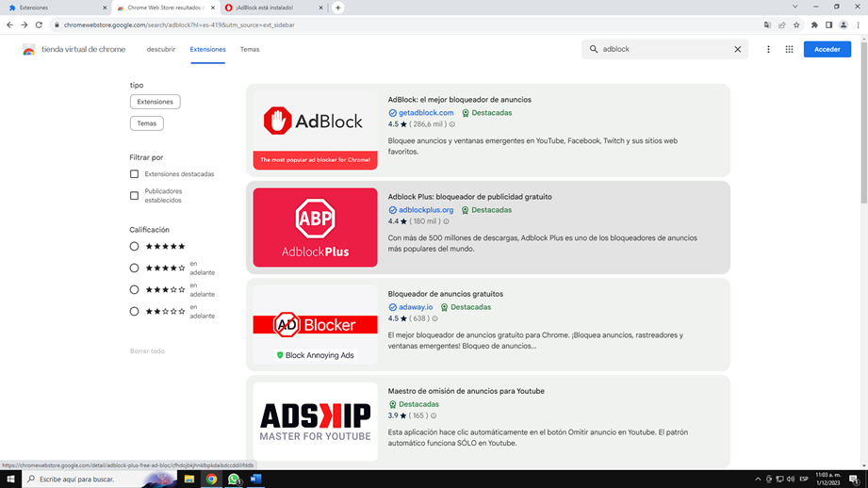Open the Chrome three-dot menu
This screenshot has width=868, height=488.
[858, 24]
